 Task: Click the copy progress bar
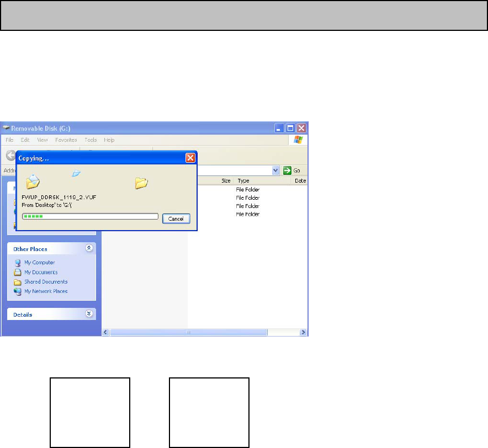90,216
